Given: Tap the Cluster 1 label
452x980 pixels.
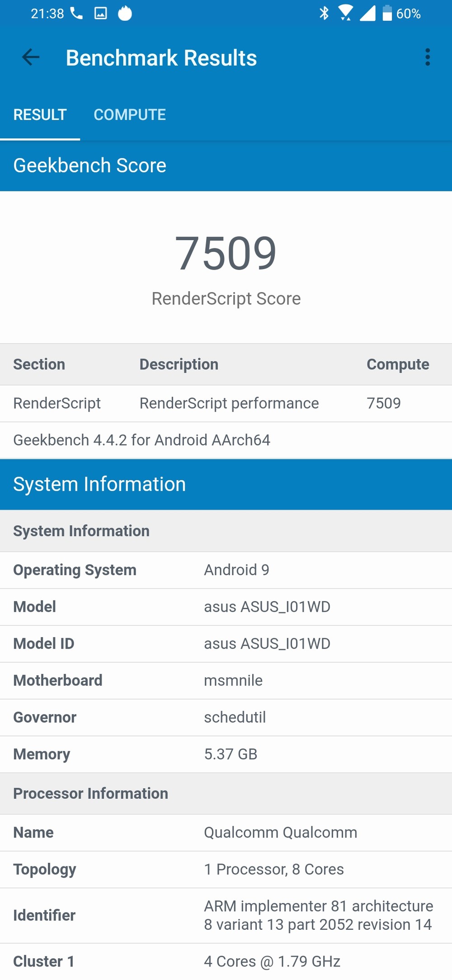Looking at the screenshot, I should coord(44,961).
